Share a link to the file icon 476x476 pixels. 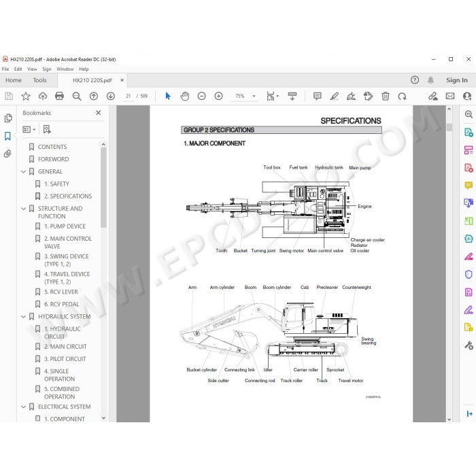[433, 97]
